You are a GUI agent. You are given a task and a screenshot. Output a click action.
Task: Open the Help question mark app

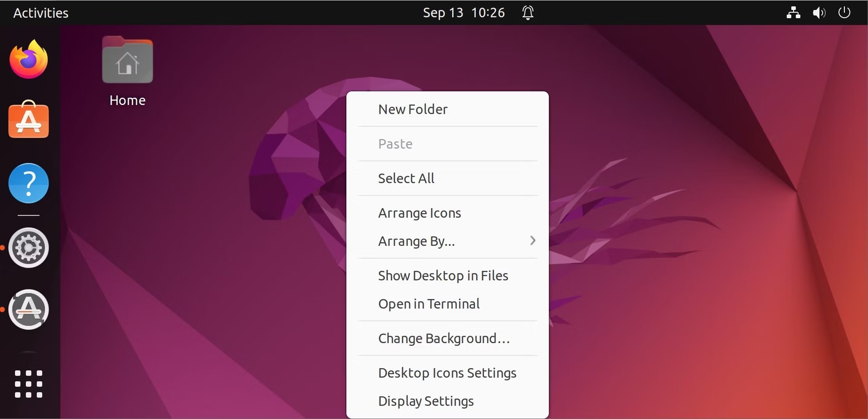coord(29,183)
